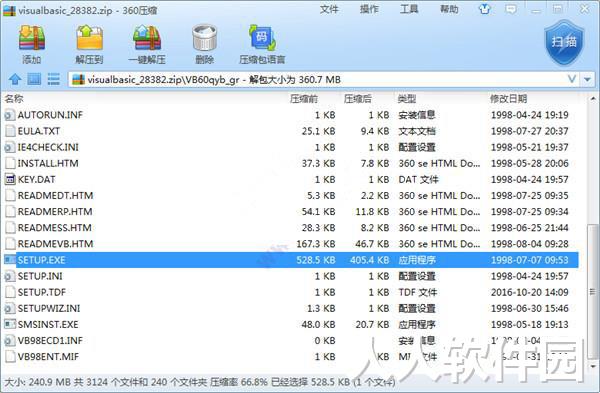Click the SETUP.INI gear file icon
Screen dimensions: 600x393
[x=10, y=276]
